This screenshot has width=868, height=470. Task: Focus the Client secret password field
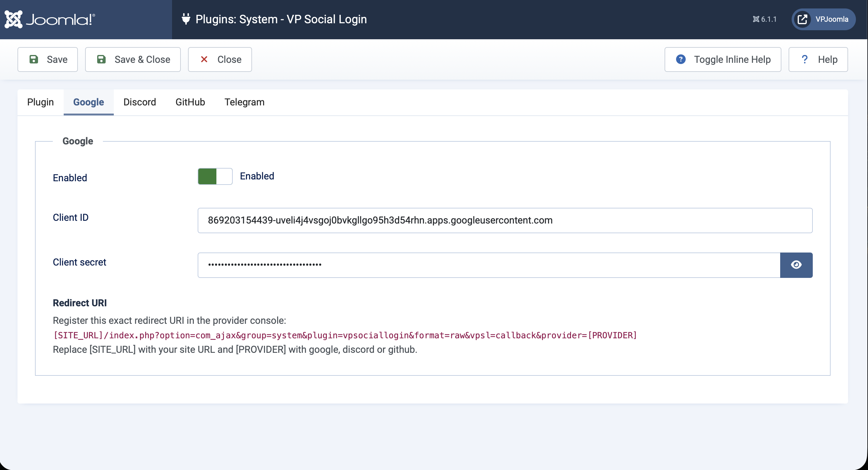coord(489,265)
